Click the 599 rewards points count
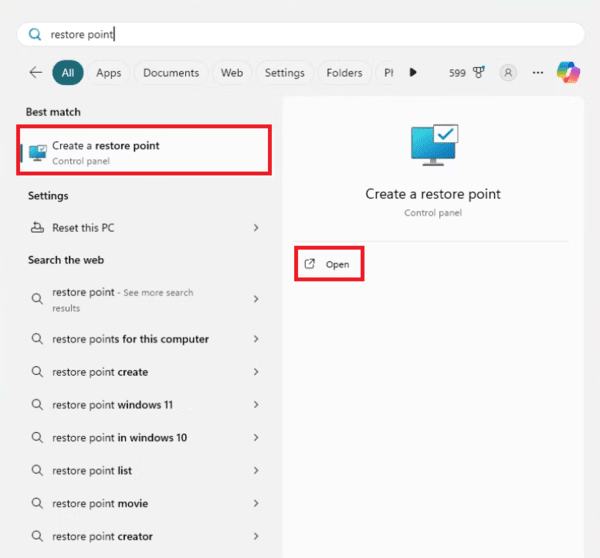 (457, 73)
